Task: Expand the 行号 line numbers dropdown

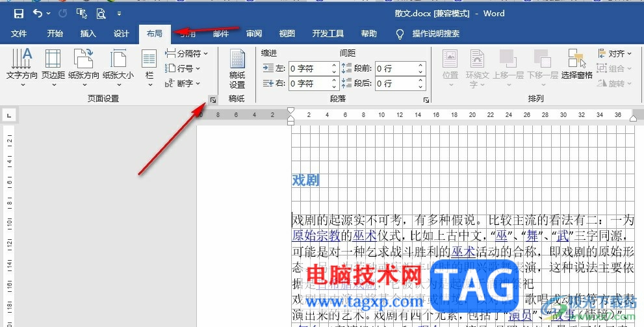Action: pyautogui.click(x=183, y=68)
